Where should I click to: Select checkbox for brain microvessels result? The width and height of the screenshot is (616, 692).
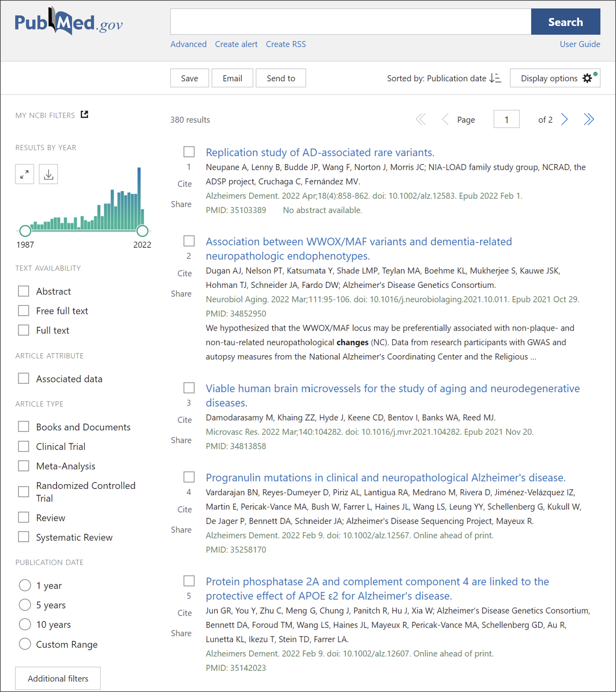(189, 388)
